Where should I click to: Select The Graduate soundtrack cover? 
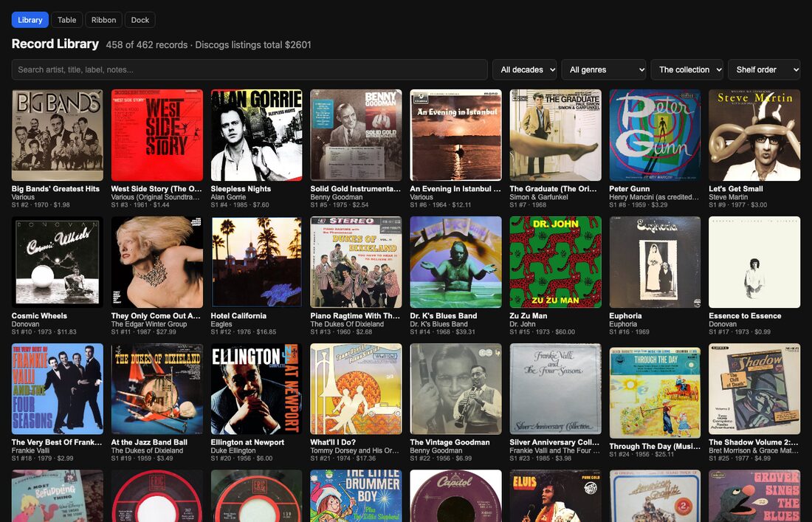pos(555,135)
